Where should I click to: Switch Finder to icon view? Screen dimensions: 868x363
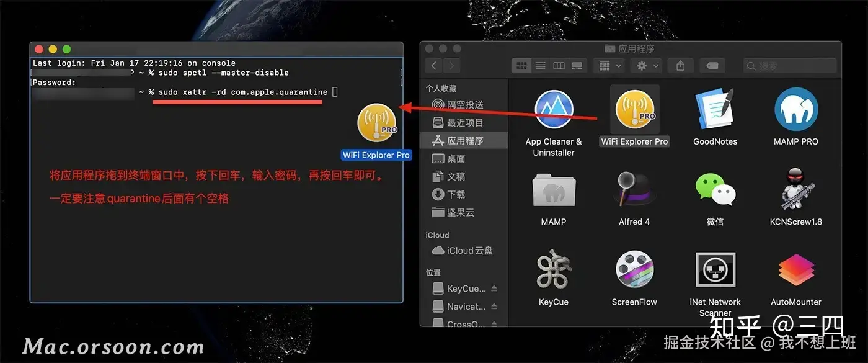click(521, 65)
